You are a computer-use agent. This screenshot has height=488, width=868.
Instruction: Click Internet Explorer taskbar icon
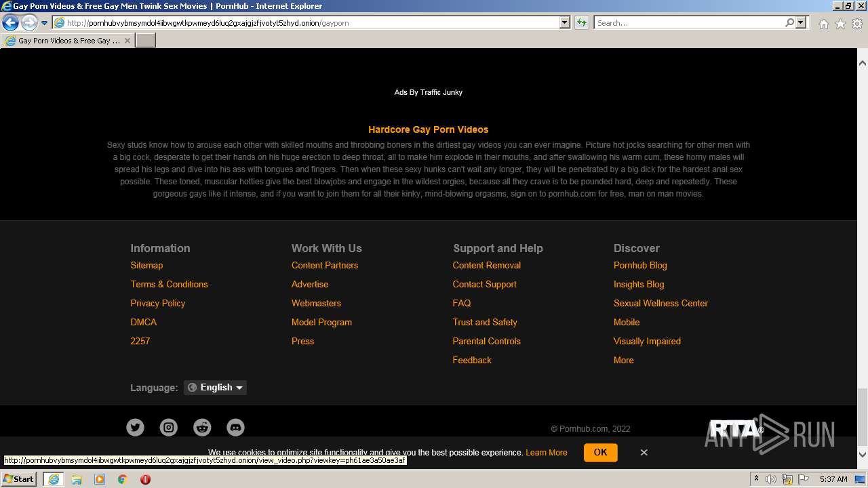point(53,479)
